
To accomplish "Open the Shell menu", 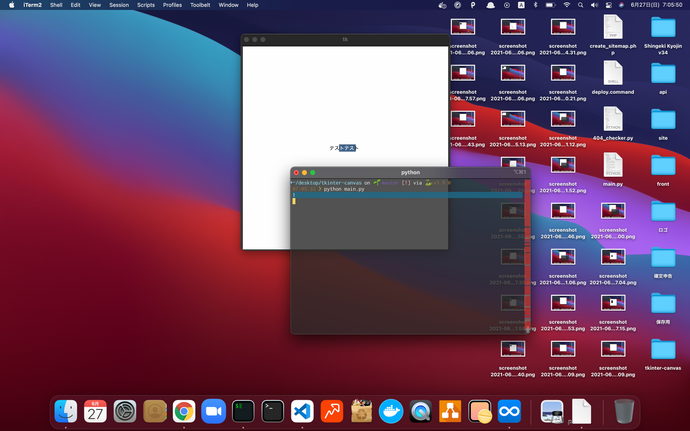I will [x=56, y=5].
